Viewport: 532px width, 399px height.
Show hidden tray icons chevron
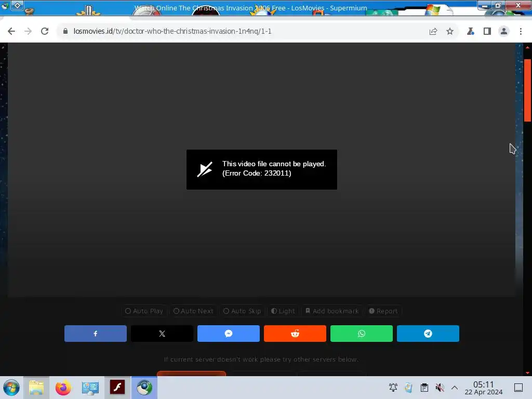coord(455,388)
